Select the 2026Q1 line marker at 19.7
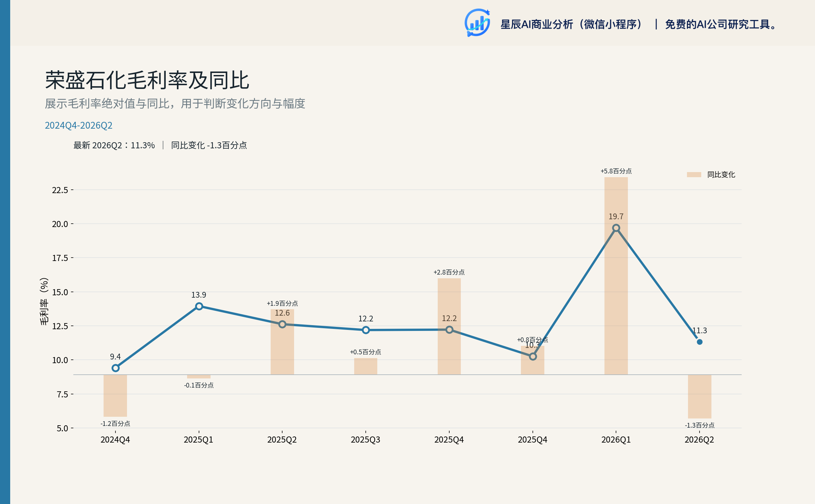 pos(616,228)
